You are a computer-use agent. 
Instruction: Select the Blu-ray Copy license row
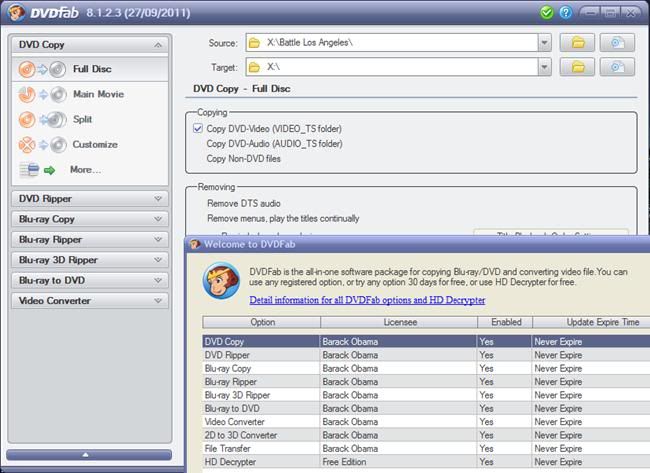[x=426, y=369]
